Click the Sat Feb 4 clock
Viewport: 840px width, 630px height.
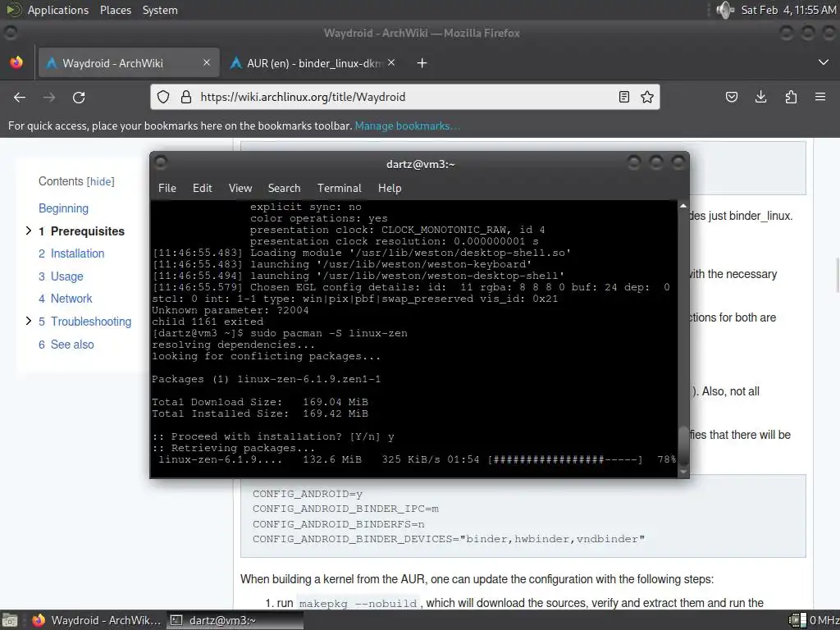(x=788, y=10)
